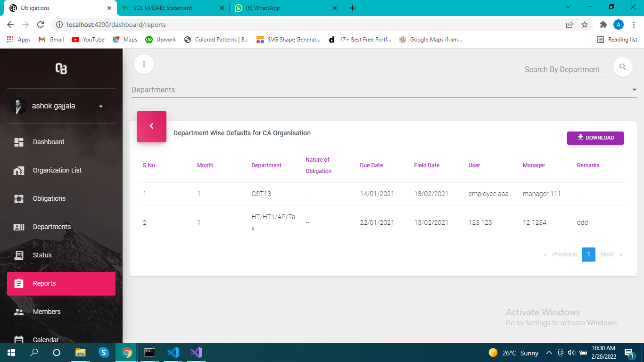
Task: Expand the Departments dropdown
Action: [384, 90]
